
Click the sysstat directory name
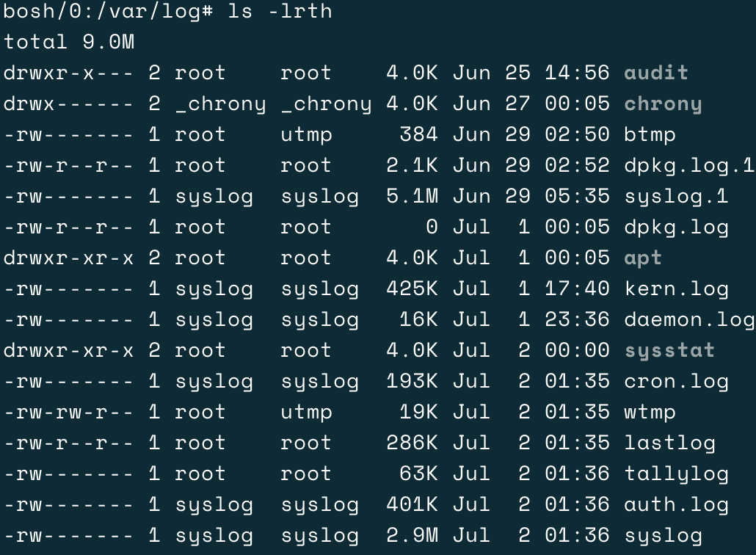[669, 350]
